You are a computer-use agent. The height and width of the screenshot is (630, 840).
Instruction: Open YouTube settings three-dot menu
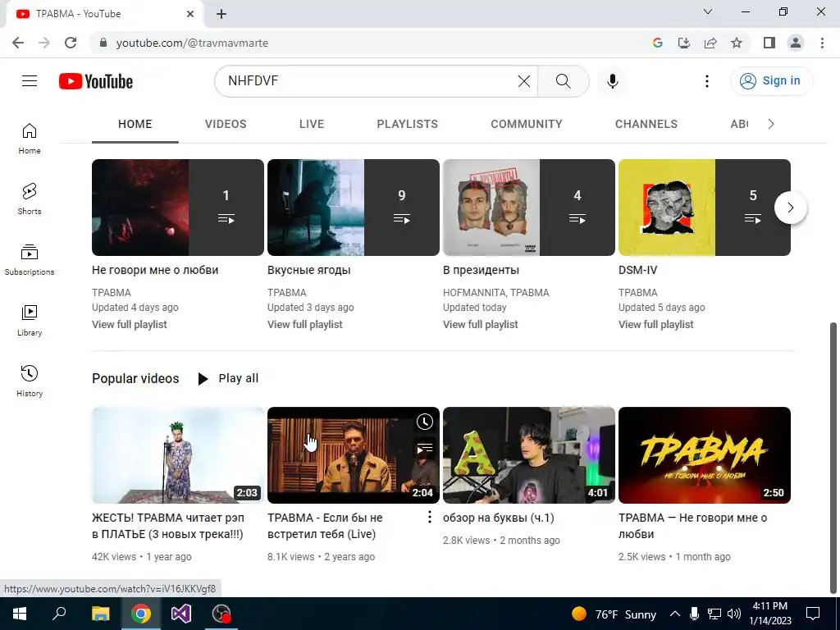click(x=706, y=81)
